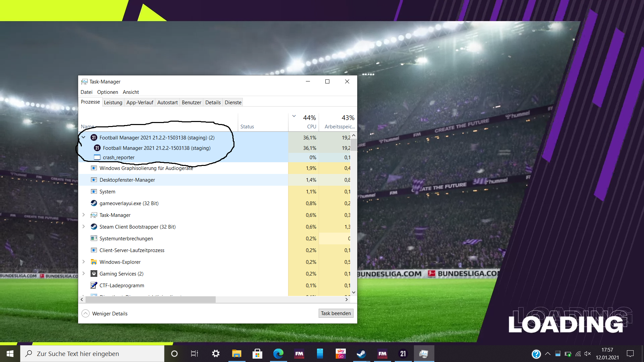This screenshot has width=644, height=362.
Task: Sort by the Arbeitsspeicher column header
Action: click(337, 122)
